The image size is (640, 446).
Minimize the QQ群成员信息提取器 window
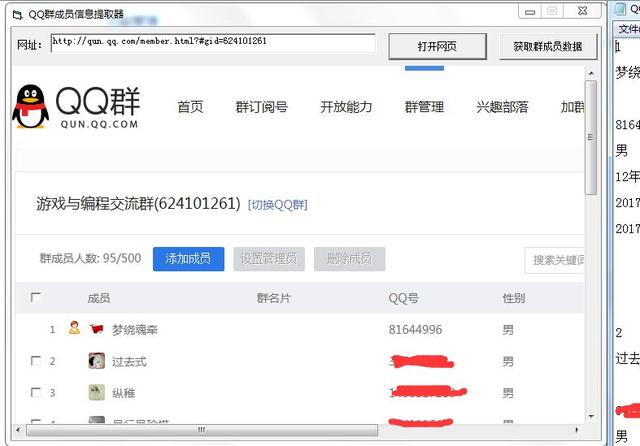530,11
